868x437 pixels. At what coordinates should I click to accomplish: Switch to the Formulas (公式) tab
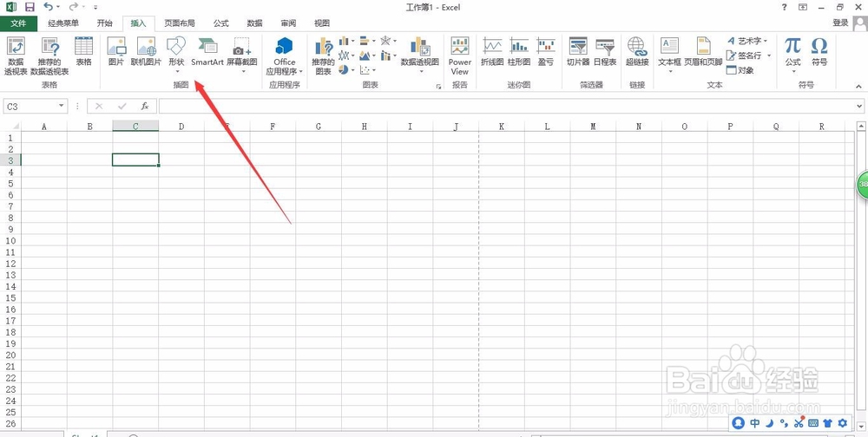(220, 23)
